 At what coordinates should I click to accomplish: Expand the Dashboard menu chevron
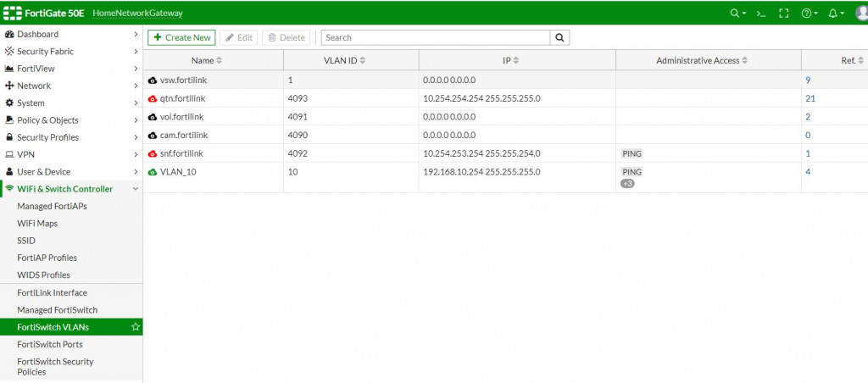[136, 34]
